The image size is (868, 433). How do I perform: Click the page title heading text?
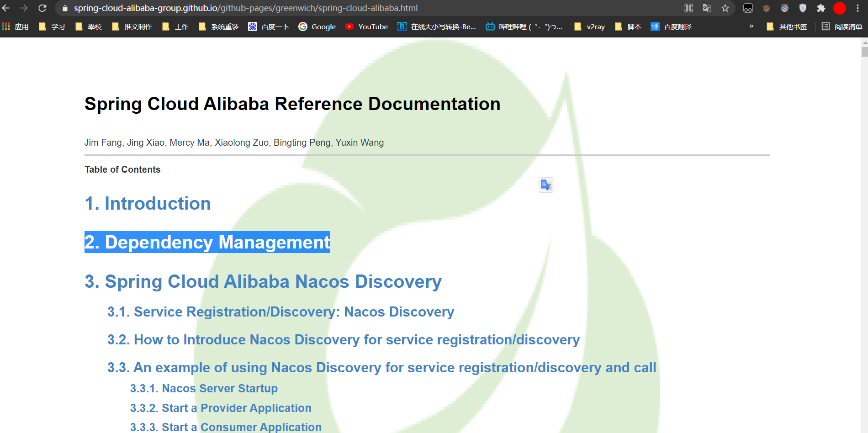(292, 104)
